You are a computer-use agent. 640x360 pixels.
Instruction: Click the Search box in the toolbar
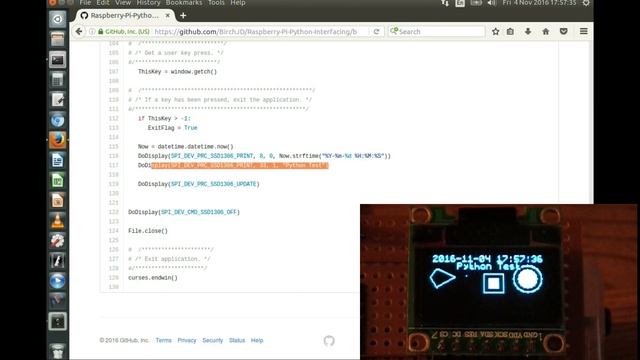(437, 31)
